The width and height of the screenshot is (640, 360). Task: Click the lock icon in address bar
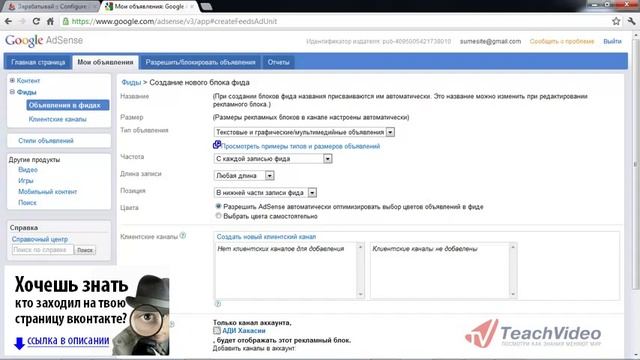66,21
